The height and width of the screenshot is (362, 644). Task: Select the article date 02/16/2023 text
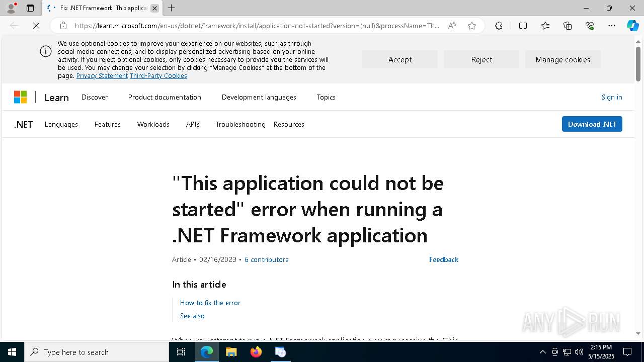(218, 259)
